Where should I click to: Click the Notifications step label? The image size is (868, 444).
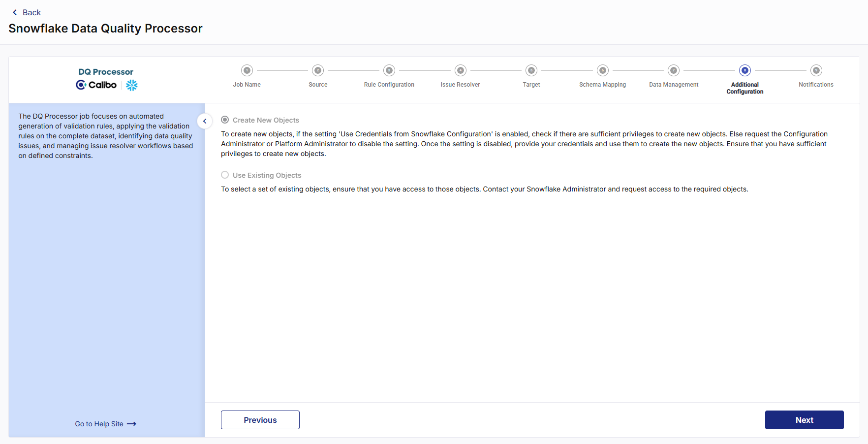click(x=816, y=85)
